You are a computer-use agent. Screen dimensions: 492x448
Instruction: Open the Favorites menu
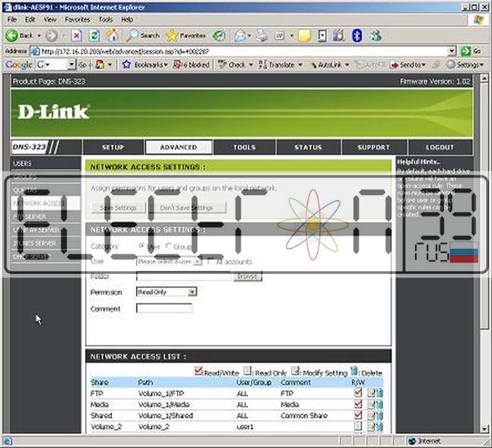pos(77,19)
